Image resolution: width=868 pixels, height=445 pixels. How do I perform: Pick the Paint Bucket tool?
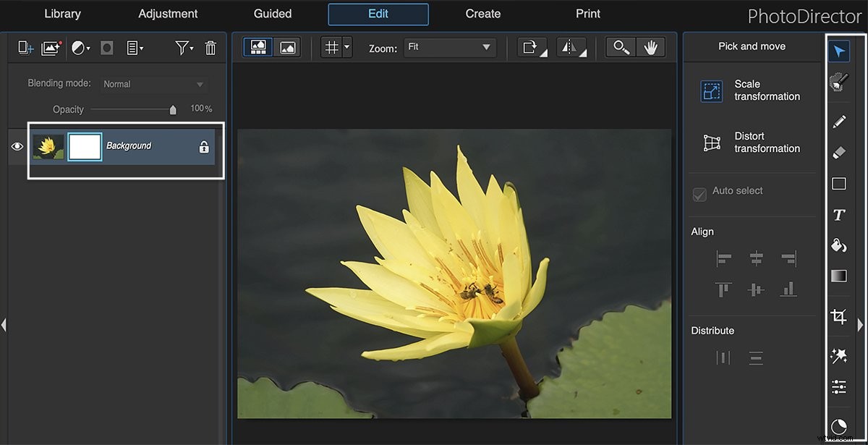(x=838, y=245)
